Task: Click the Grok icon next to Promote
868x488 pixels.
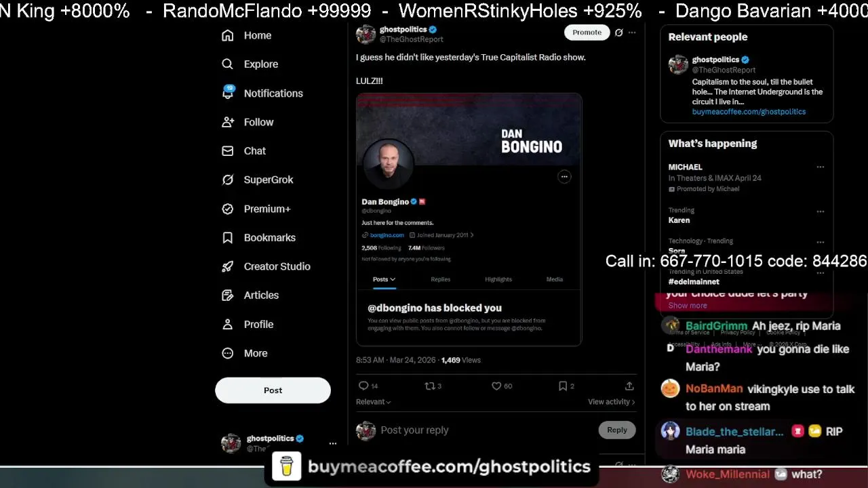Action: [x=618, y=33]
